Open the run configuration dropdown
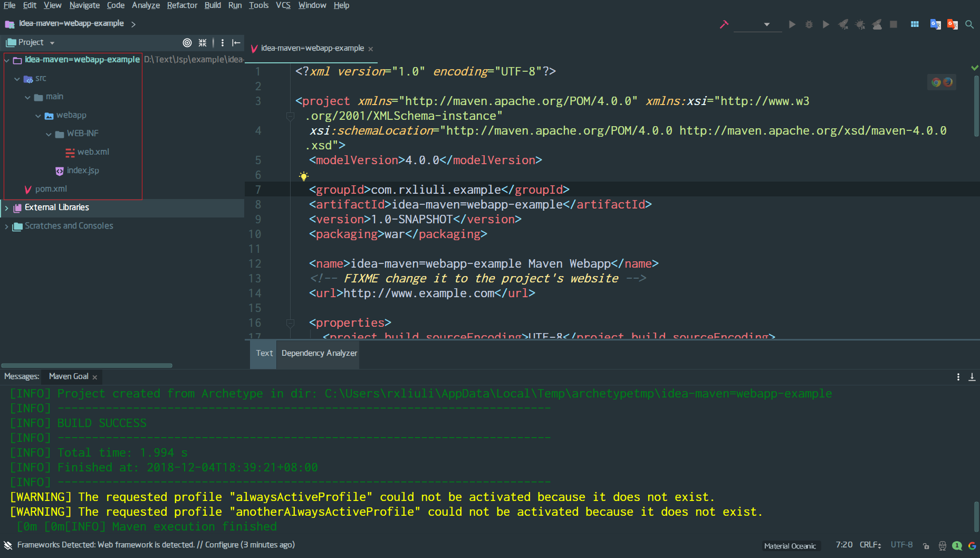This screenshot has height=558, width=980. (x=758, y=24)
